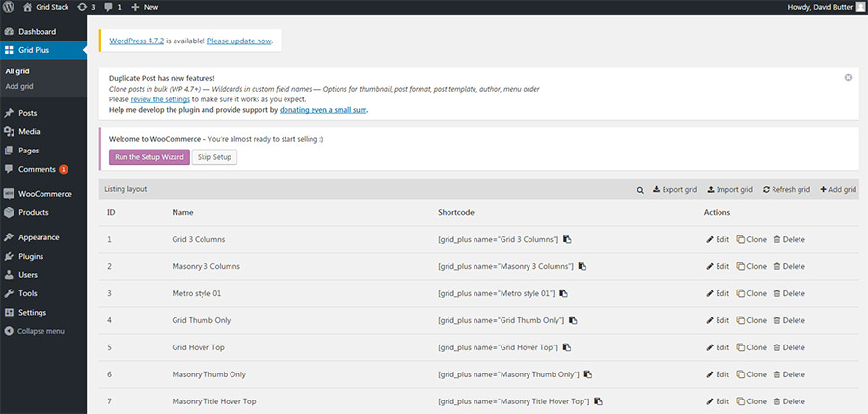Copy shortcode for Grid 3 Columns
This screenshot has height=414, width=868.
[567, 239]
